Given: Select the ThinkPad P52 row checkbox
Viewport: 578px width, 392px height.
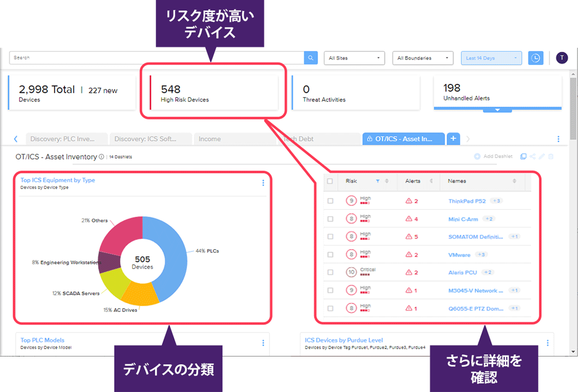Looking at the screenshot, I should (x=330, y=201).
